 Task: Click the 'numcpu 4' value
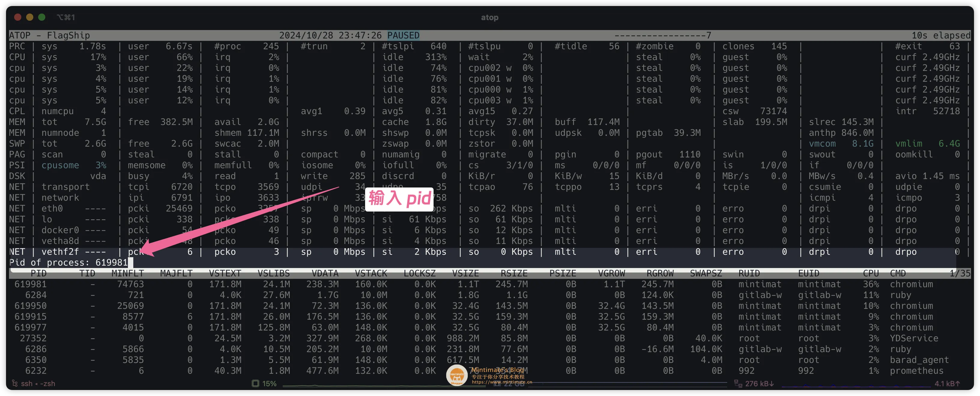click(x=74, y=111)
